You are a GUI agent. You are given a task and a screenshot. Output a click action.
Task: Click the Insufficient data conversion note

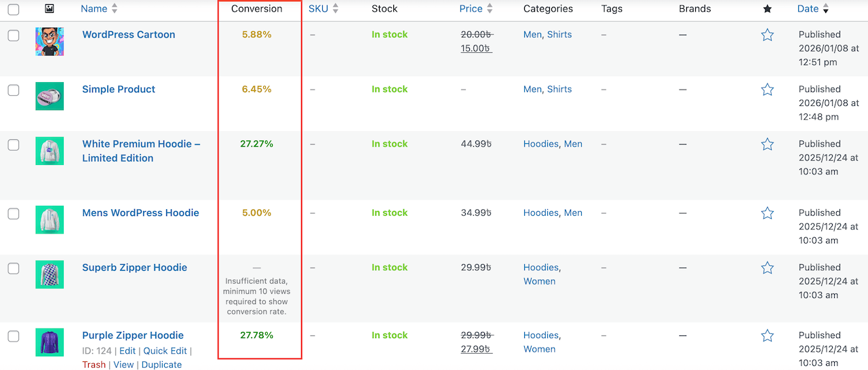(256, 296)
